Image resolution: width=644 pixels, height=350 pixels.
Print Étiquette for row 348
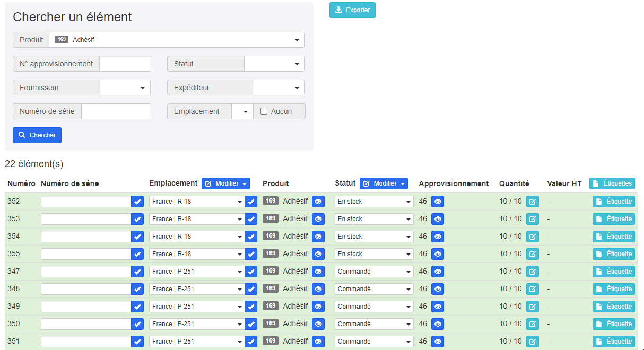[x=613, y=289]
